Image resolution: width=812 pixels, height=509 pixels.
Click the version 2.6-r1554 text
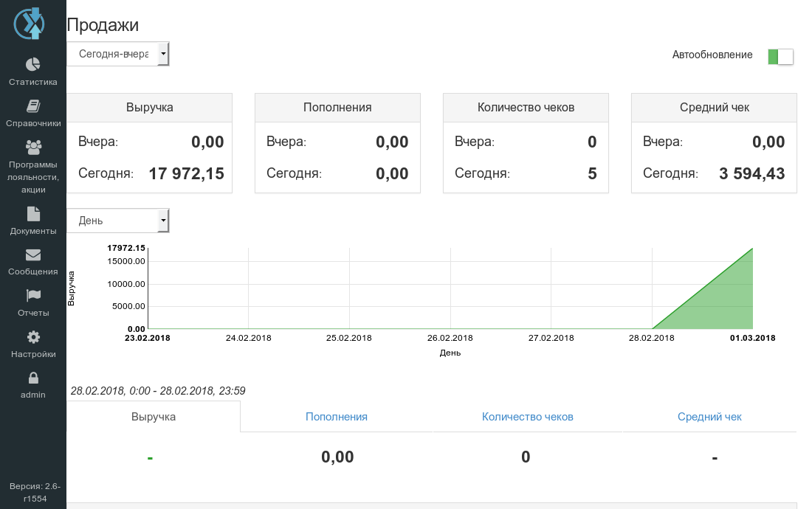35,493
